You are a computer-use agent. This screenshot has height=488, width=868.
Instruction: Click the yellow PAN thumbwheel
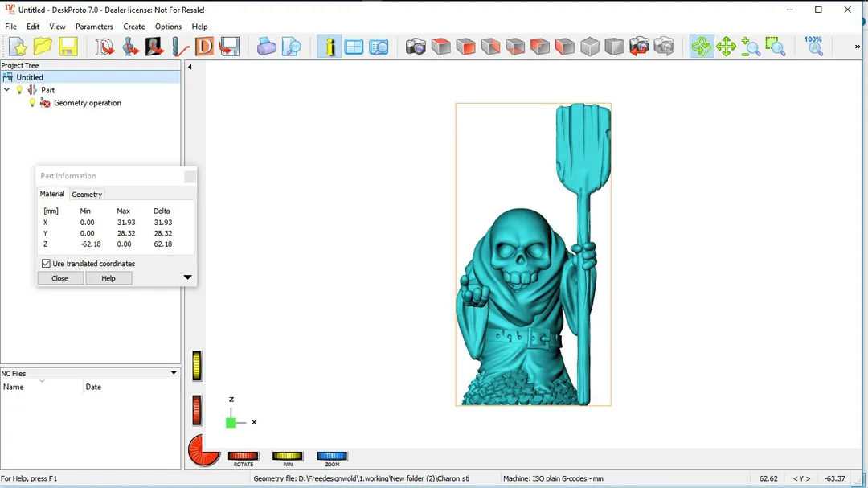(x=287, y=456)
